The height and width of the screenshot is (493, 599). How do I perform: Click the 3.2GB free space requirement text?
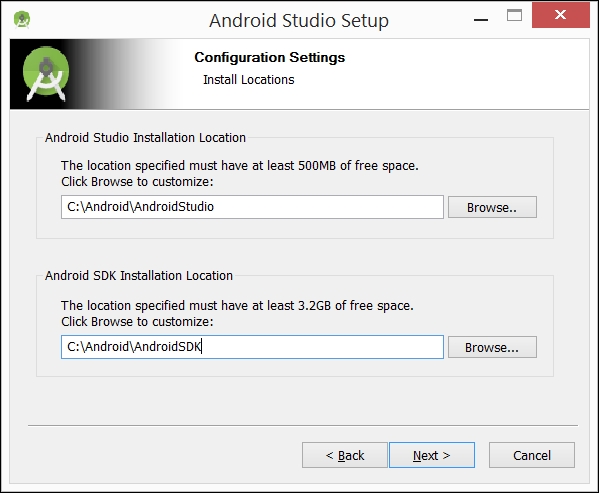pos(237,305)
